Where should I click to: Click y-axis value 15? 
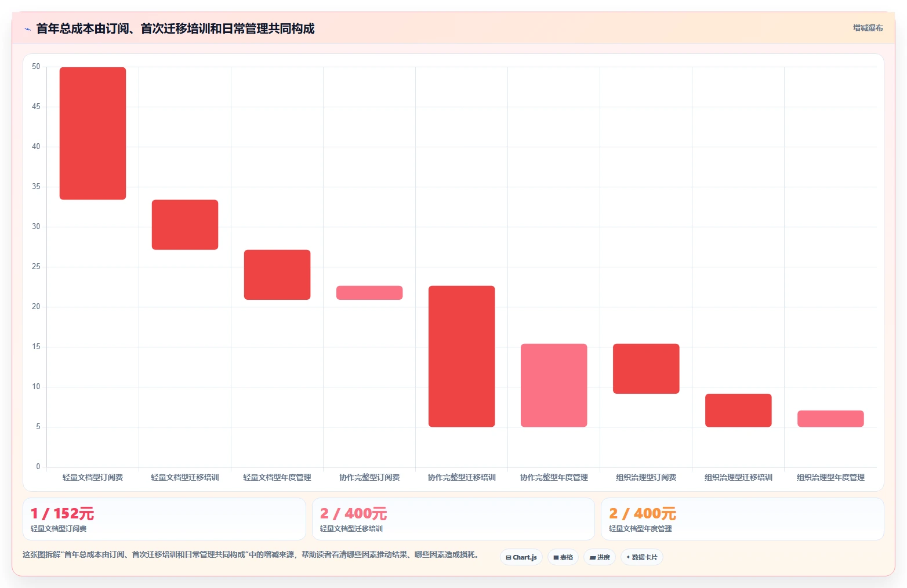[36, 347]
